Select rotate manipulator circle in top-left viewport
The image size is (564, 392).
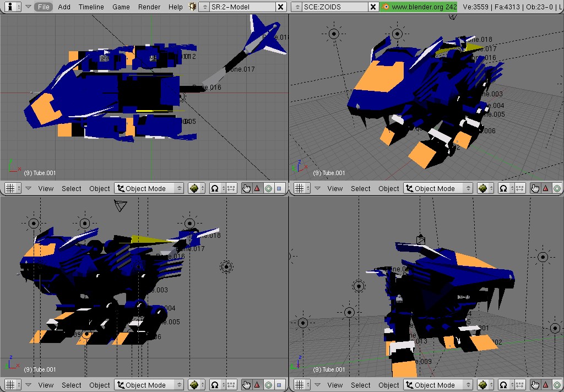(x=268, y=188)
